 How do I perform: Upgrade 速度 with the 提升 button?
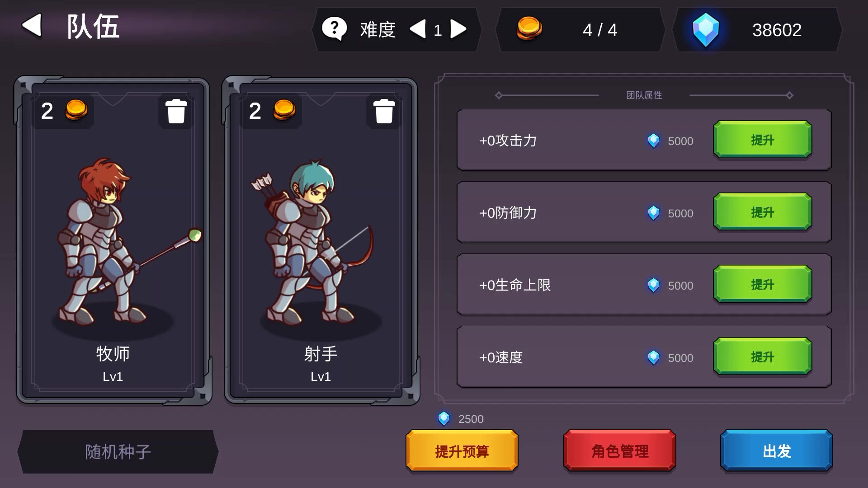click(762, 357)
